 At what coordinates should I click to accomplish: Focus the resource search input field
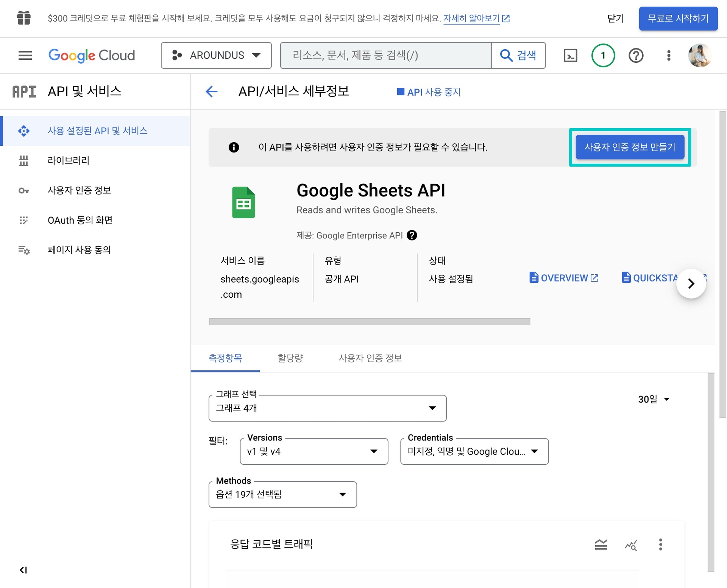[x=385, y=55]
